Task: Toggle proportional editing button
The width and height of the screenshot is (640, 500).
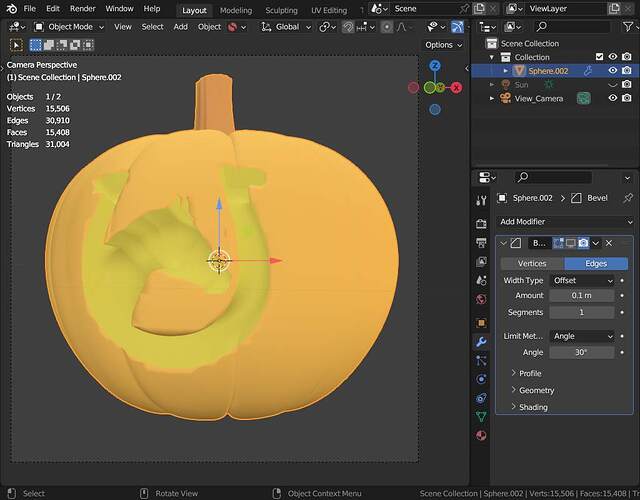Action: point(386,27)
